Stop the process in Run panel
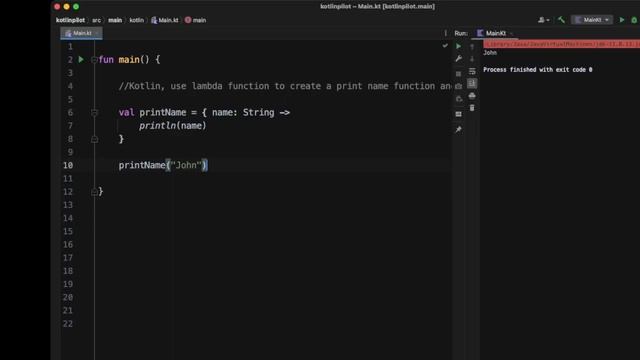 (x=458, y=73)
